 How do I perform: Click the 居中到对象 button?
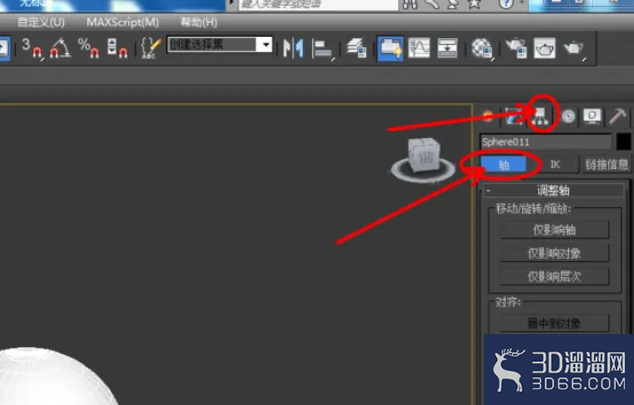(x=554, y=323)
